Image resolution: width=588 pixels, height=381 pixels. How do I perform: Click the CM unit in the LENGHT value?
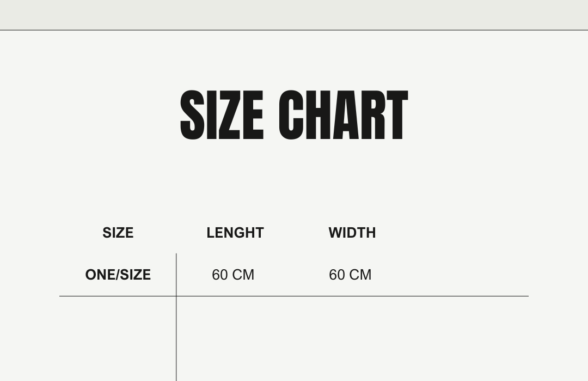(x=243, y=275)
